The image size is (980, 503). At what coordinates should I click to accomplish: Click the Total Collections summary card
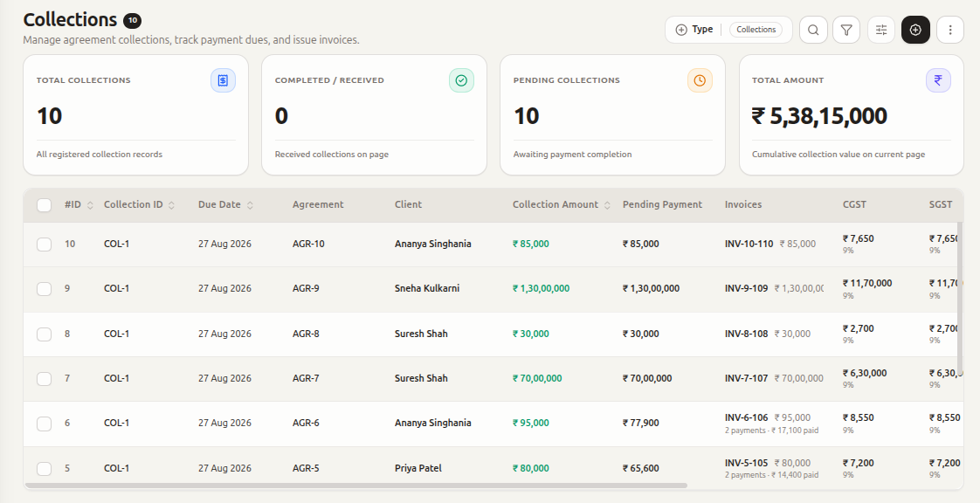click(135, 115)
